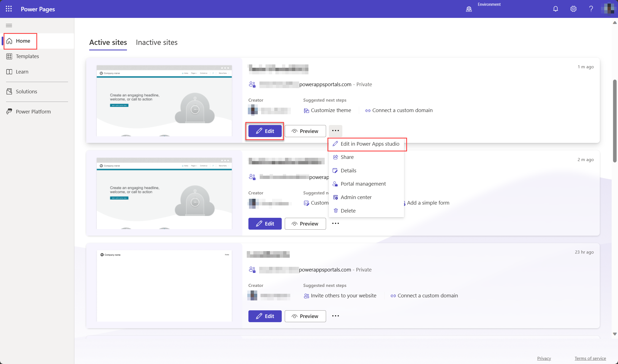Click the Details option in context menu
Viewport: 618px width, 364px height.
[348, 170]
